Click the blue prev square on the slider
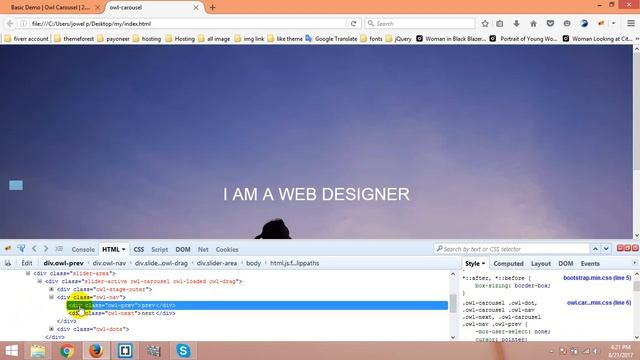 coord(16,185)
